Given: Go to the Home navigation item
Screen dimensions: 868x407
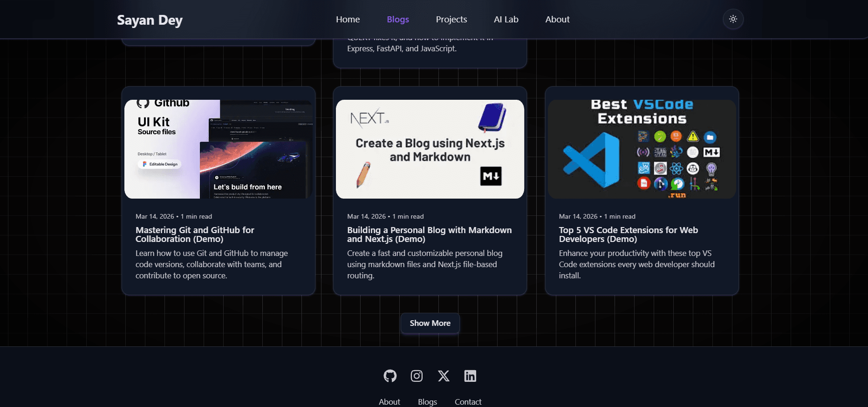Looking at the screenshot, I should (x=348, y=19).
